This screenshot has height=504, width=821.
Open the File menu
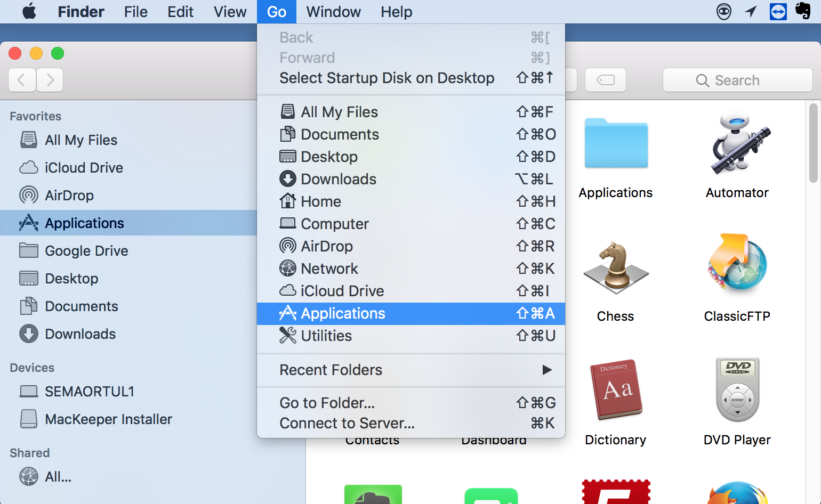click(136, 12)
